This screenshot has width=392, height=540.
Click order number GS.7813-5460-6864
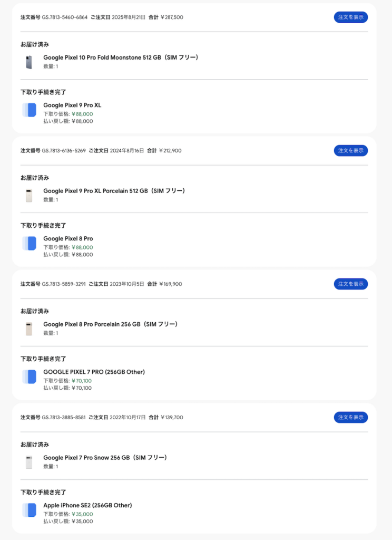65,17
